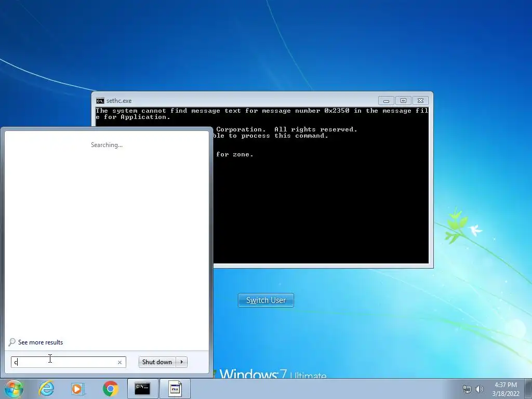Image resolution: width=532 pixels, height=399 pixels.
Task: Maximize the sethc.exe window
Action: (x=403, y=101)
